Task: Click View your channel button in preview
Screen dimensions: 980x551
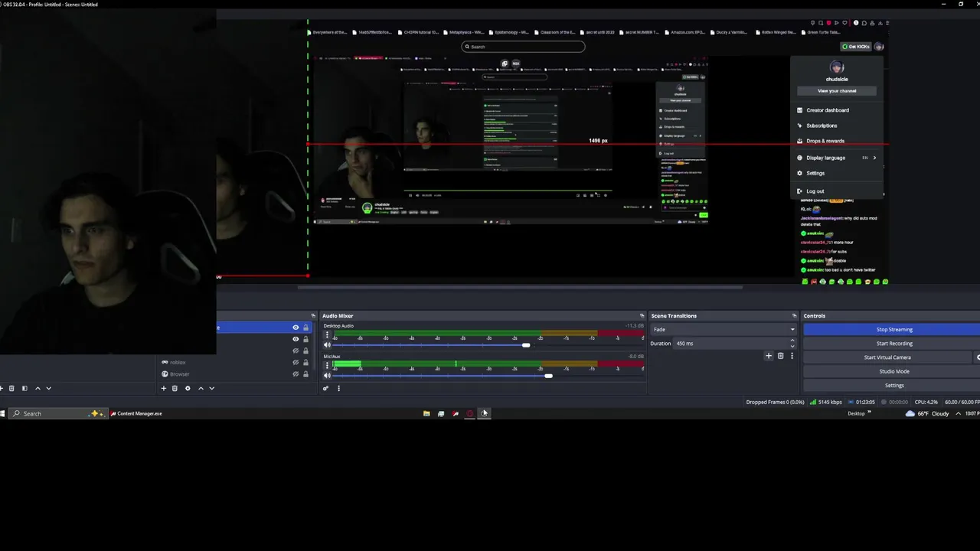Action: click(837, 90)
